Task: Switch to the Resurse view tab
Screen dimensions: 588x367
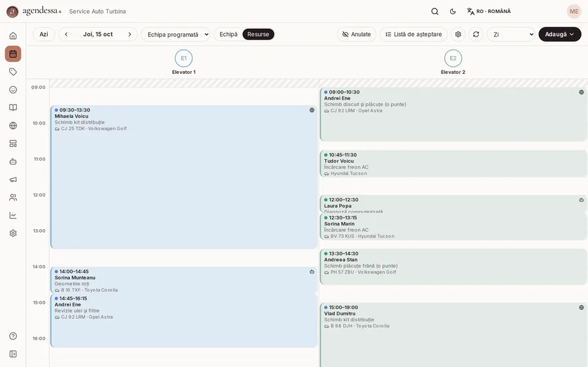Action: 258,34
